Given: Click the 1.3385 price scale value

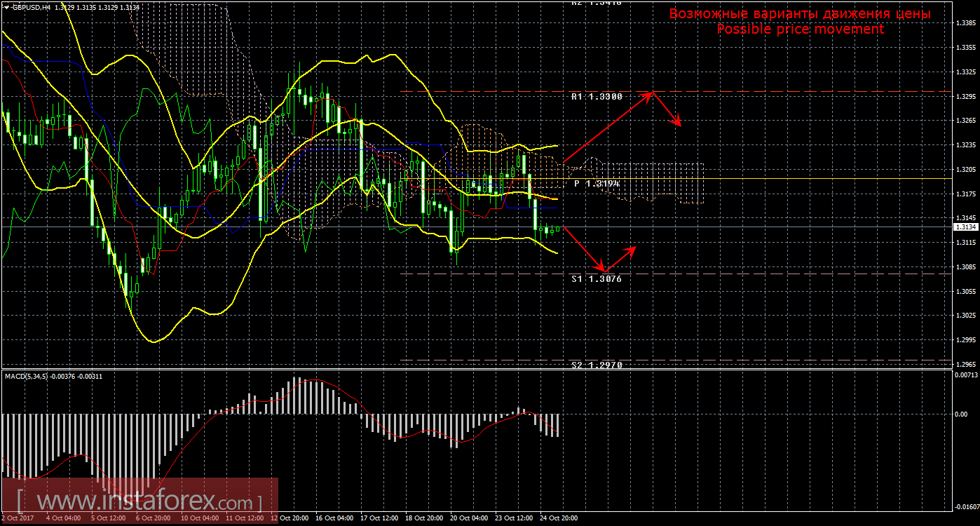Looking at the screenshot, I should [965, 23].
